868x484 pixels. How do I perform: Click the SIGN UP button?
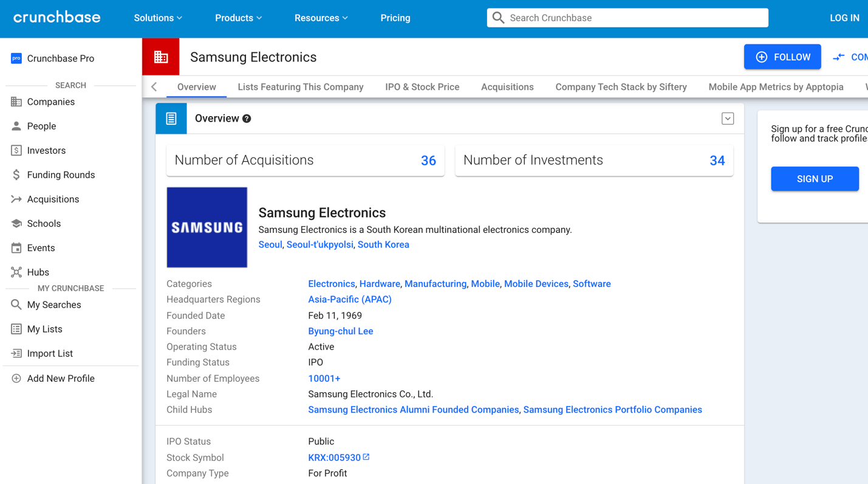point(815,179)
